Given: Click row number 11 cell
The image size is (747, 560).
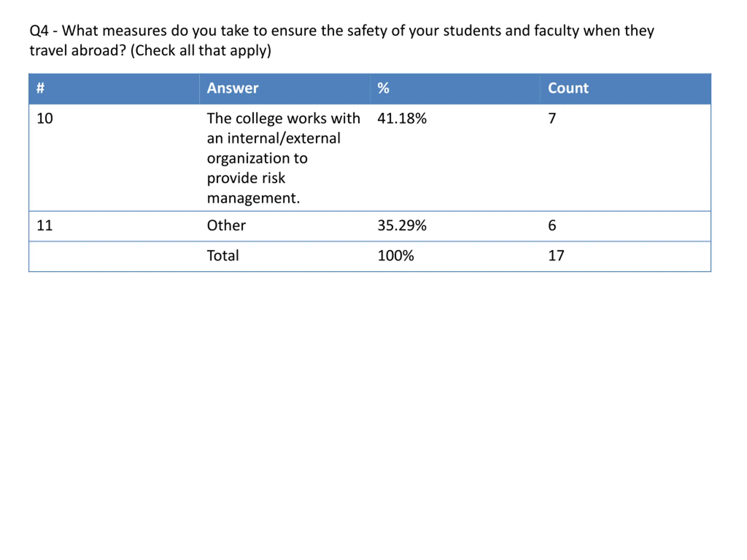Looking at the screenshot, I should coord(114,226).
